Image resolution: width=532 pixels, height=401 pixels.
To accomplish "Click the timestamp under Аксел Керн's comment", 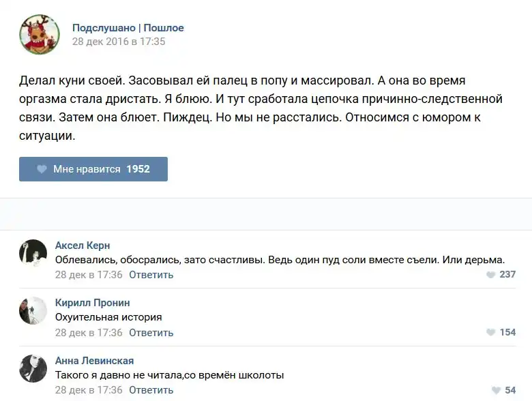I will pyautogui.click(x=89, y=275).
